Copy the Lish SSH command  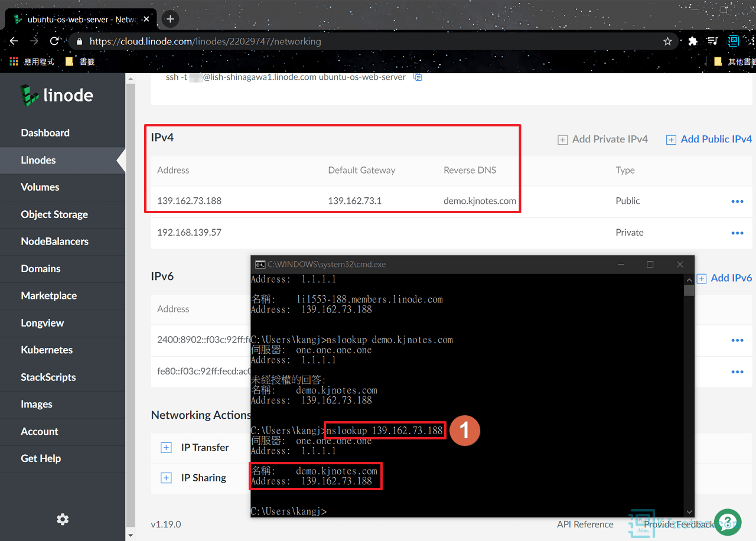coord(418,77)
